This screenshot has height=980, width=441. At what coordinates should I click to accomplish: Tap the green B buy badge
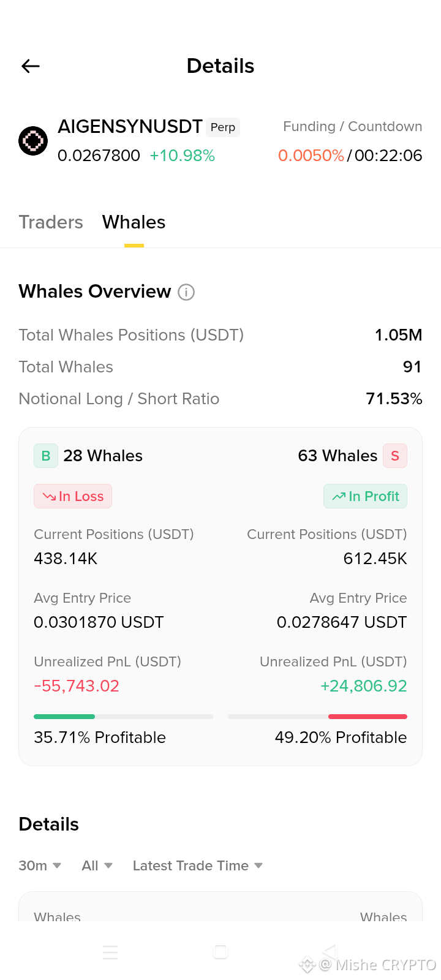click(46, 456)
